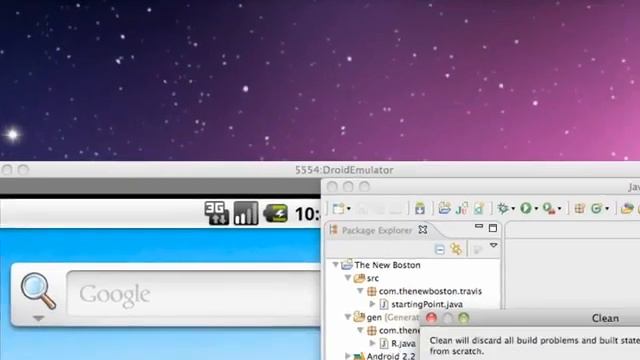Click the New Android Test Project (JU) icon
The width and height of the screenshot is (640, 360).
pos(462,209)
